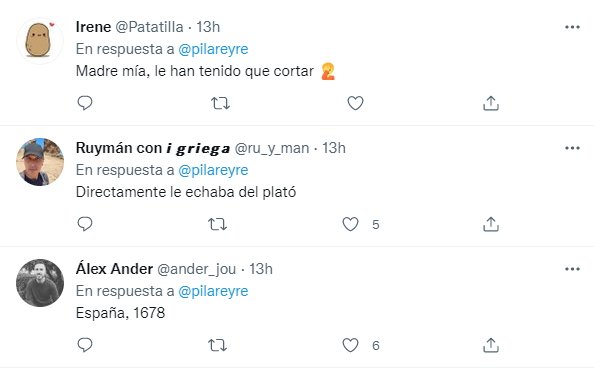Share Irene's tweet
The width and height of the screenshot is (594, 371).
tap(491, 103)
